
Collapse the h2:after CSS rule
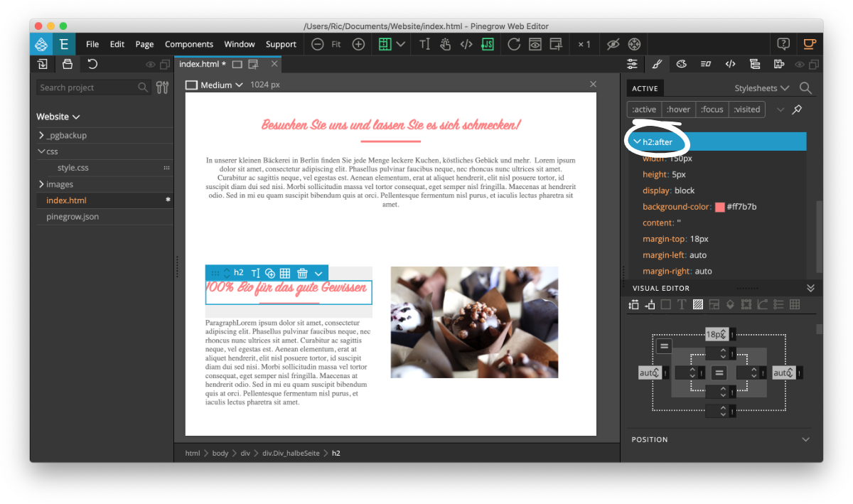(x=637, y=142)
